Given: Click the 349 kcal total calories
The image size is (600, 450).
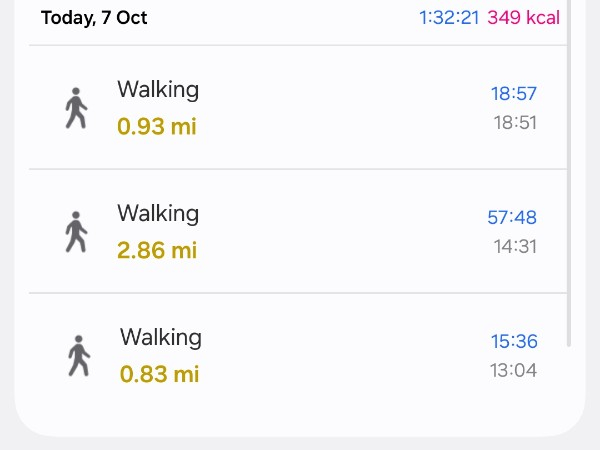Looking at the screenshot, I should (523, 18).
